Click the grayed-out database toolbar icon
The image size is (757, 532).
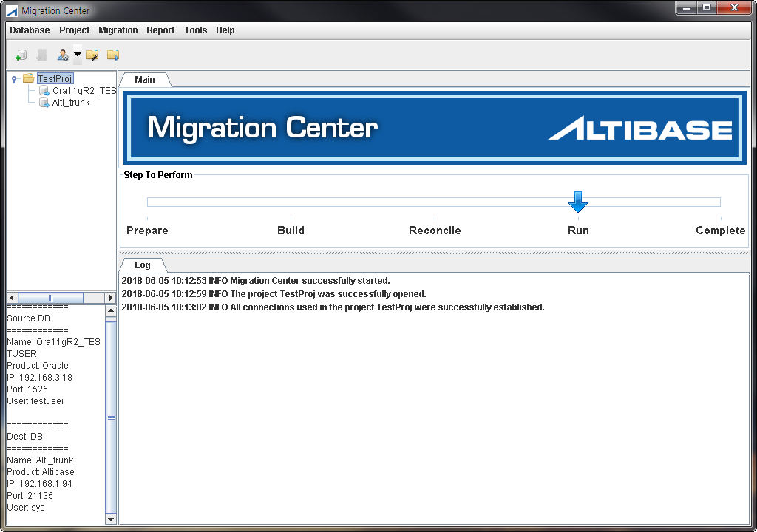pos(42,55)
